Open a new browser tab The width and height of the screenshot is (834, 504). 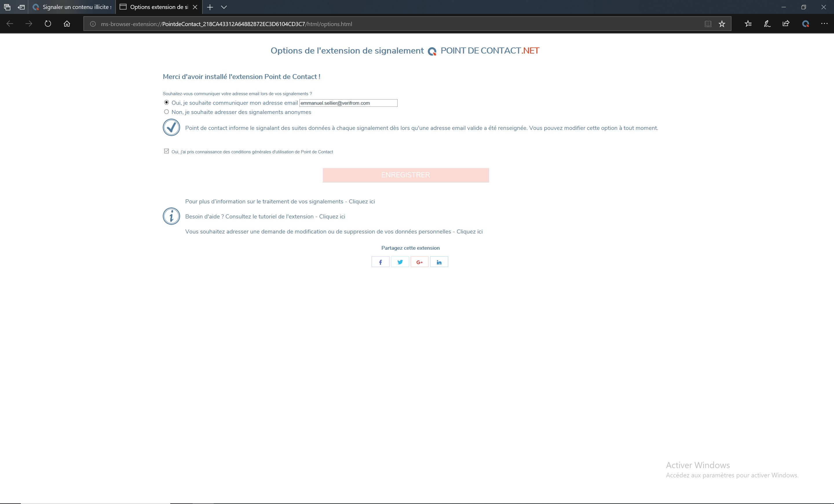[x=210, y=7]
